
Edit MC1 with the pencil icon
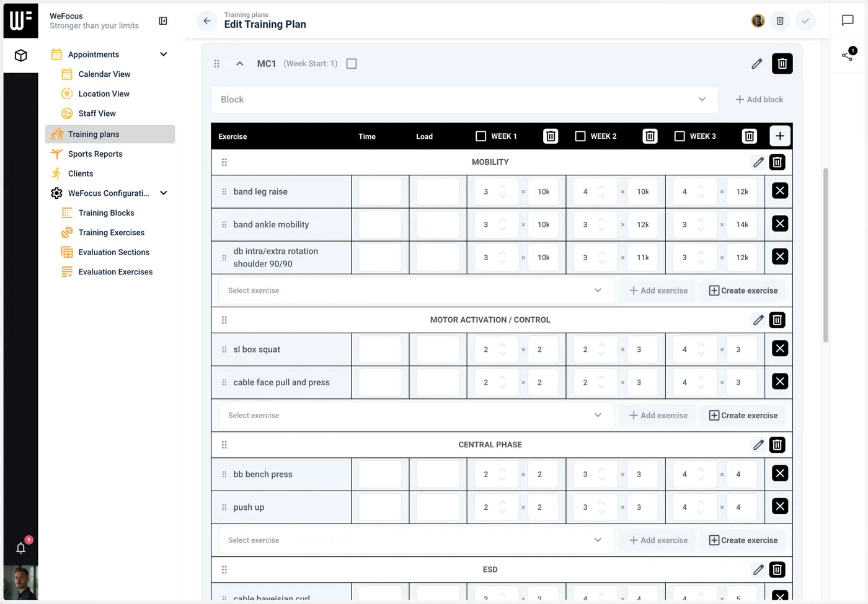coord(757,64)
